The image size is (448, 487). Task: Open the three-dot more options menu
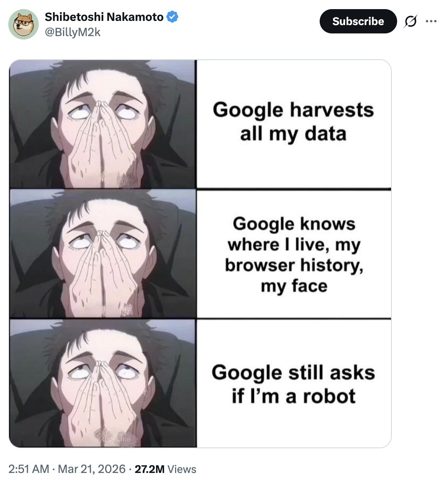tap(431, 21)
